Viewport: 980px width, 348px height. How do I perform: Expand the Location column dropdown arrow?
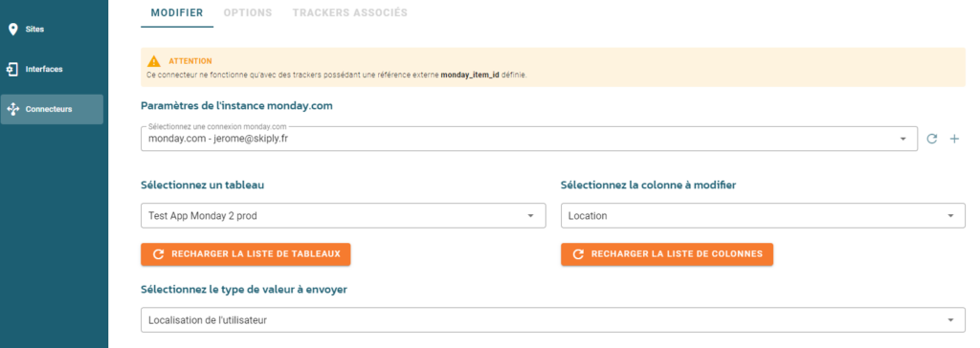tap(950, 215)
